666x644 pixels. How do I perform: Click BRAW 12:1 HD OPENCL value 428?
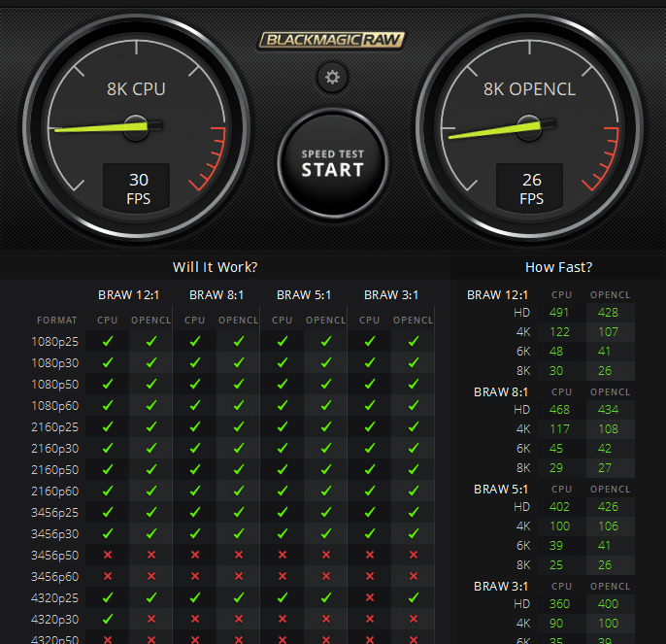[608, 313]
